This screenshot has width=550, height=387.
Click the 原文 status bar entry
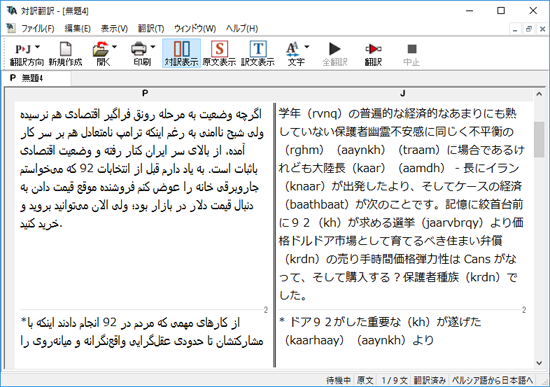[x=365, y=380]
